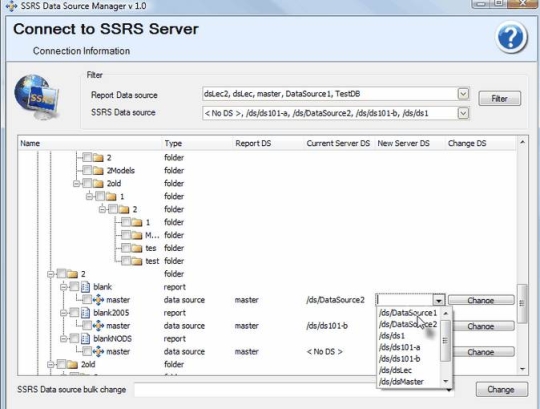Click the test folder icon
This screenshot has height=409, width=540.
click(x=137, y=261)
